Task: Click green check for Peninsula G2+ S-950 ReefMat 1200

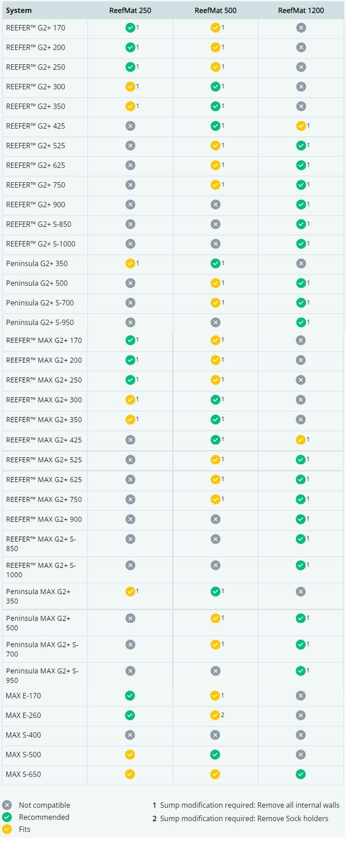Action: (301, 322)
